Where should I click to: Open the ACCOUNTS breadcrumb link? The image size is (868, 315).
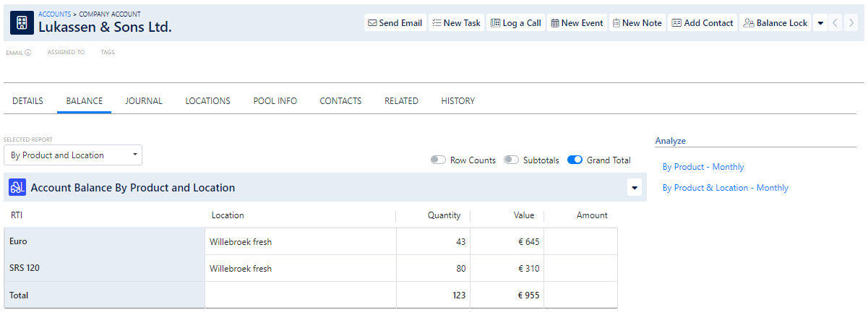point(56,14)
